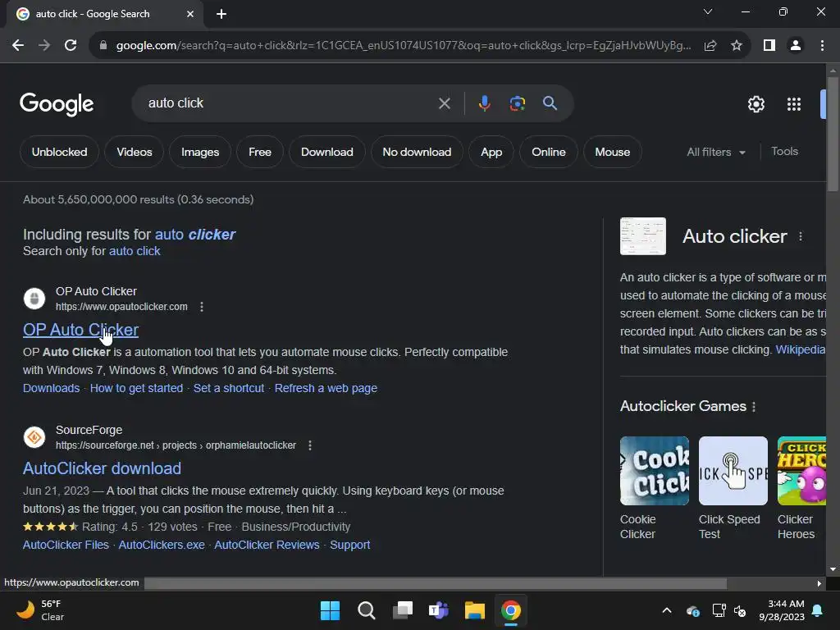
Task: Open 'Refresh a web page' sitelink
Action: (326, 388)
